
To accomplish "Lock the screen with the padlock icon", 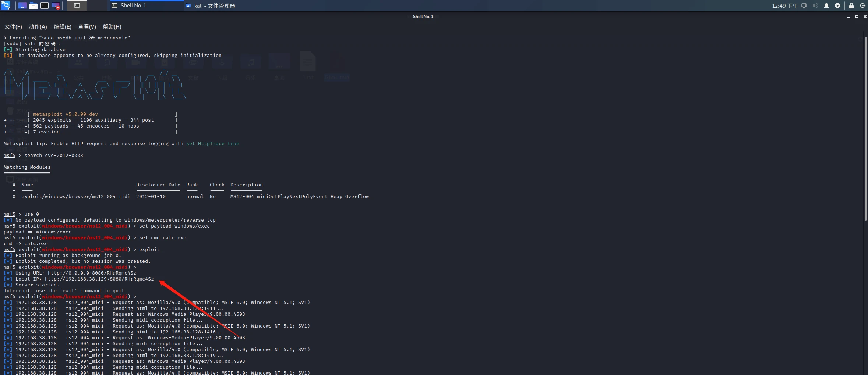I will tap(851, 6).
